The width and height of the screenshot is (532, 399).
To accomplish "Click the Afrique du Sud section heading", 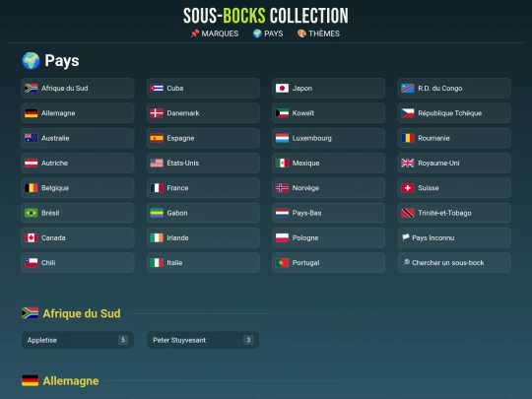I will tap(82, 313).
